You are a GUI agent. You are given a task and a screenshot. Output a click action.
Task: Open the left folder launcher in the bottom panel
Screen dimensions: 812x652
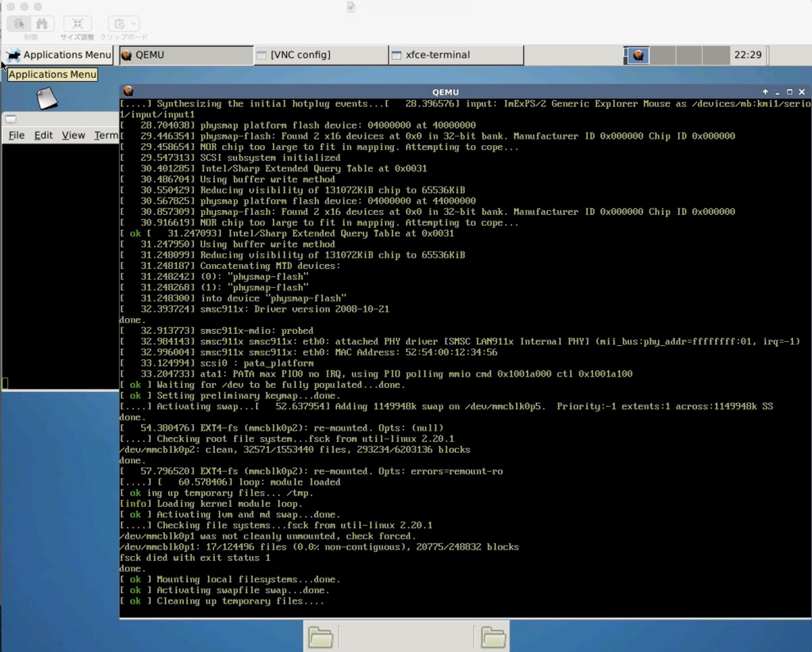[x=320, y=638]
